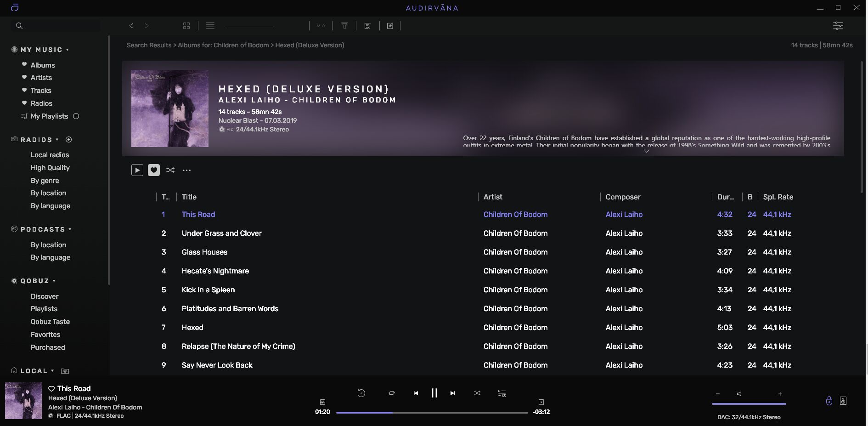Viewport: 868px width, 426px height.
Task: Select track Platitudes and Barren Words
Action: tap(230, 308)
